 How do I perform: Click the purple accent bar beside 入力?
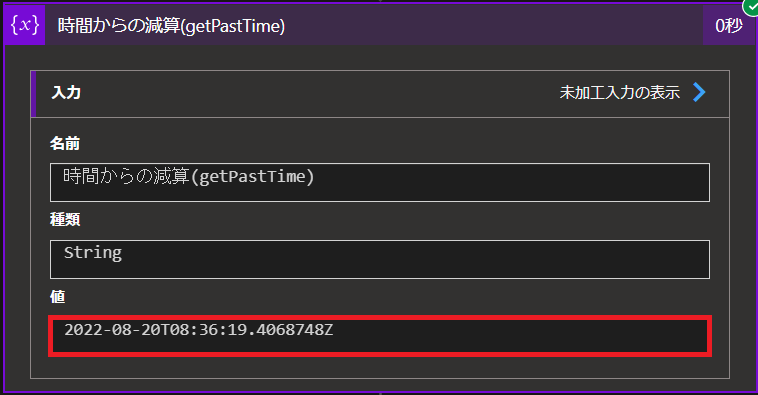[x=33, y=94]
